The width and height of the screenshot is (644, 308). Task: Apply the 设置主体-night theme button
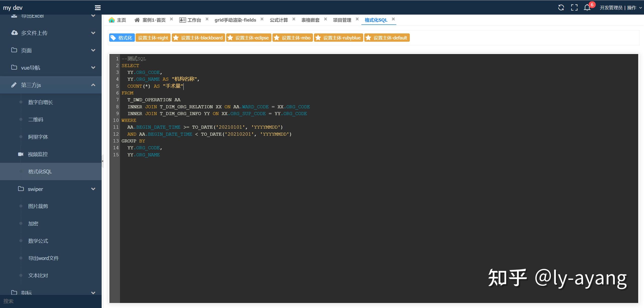[x=153, y=37]
